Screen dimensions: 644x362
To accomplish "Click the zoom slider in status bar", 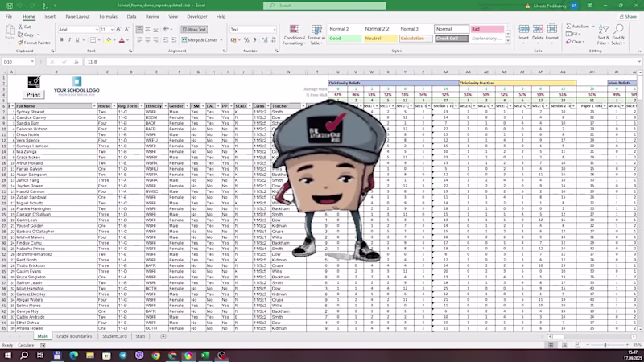I will [x=605, y=345].
